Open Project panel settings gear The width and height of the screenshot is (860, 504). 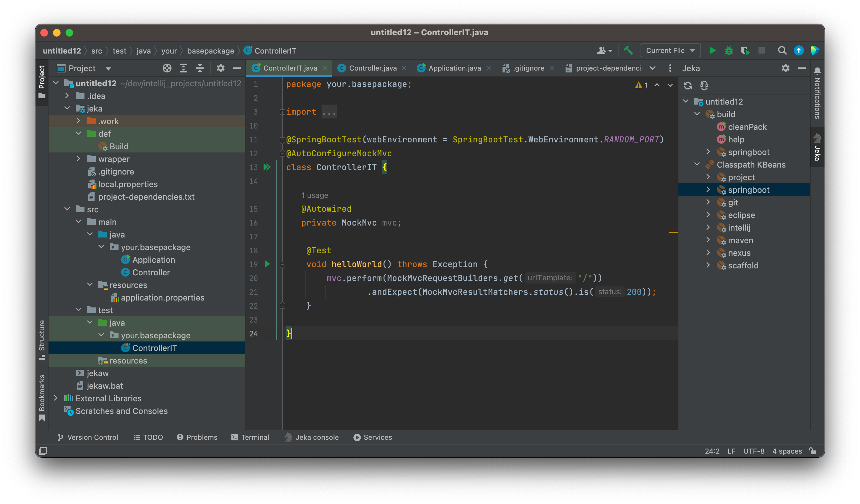coord(220,68)
